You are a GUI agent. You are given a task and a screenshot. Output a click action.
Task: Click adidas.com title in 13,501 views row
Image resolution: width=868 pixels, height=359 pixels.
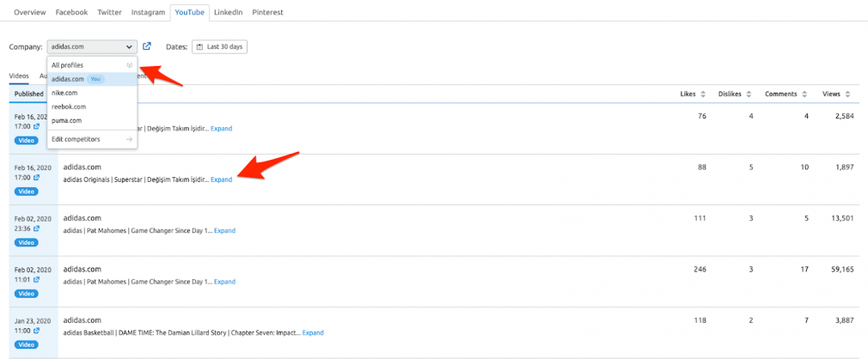[82, 218]
